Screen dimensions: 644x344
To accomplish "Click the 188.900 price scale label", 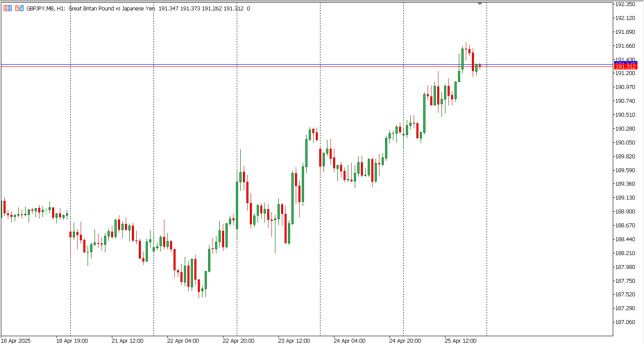I will point(625,212).
